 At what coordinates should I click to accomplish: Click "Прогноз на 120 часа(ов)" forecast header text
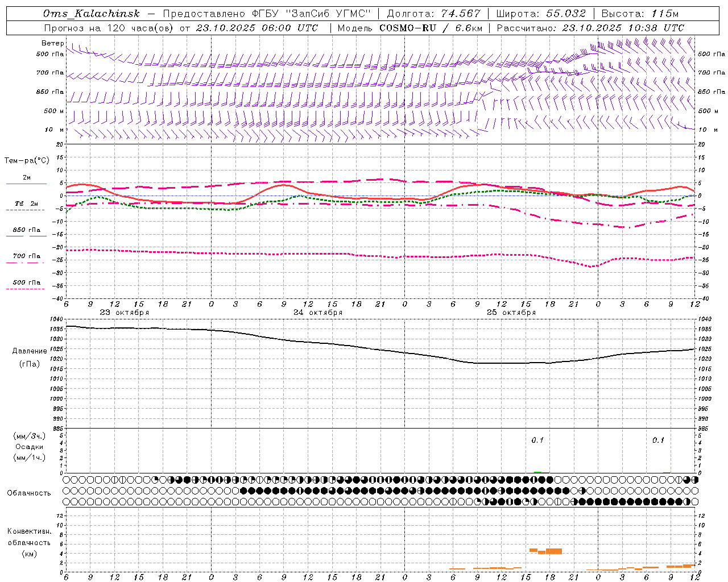click(109, 28)
